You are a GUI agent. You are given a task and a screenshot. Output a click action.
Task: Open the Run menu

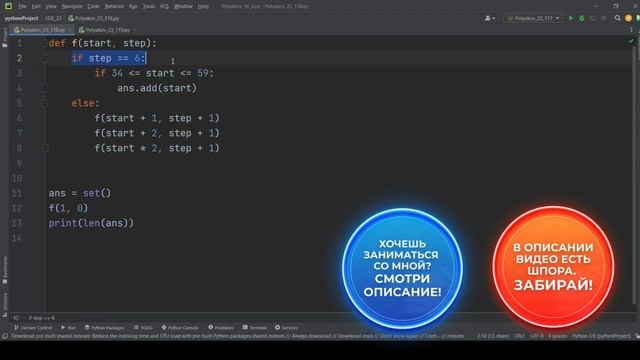click(133, 6)
